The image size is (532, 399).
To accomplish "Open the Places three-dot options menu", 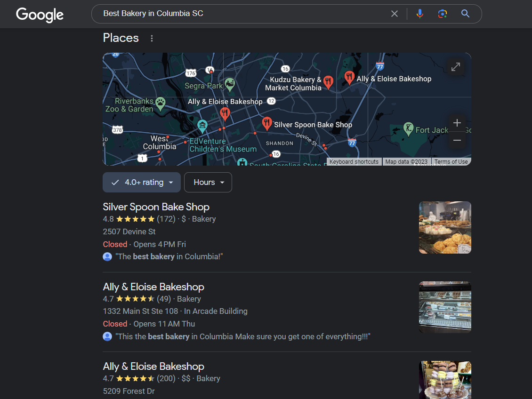I will click(x=152, y=38).
